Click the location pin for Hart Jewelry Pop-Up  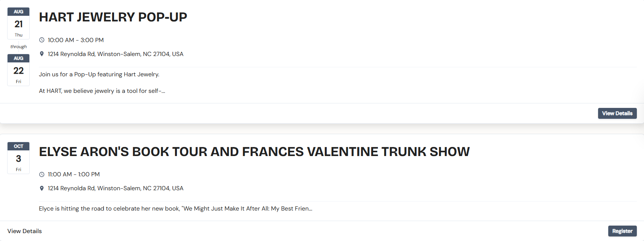[x=42, y=54]
